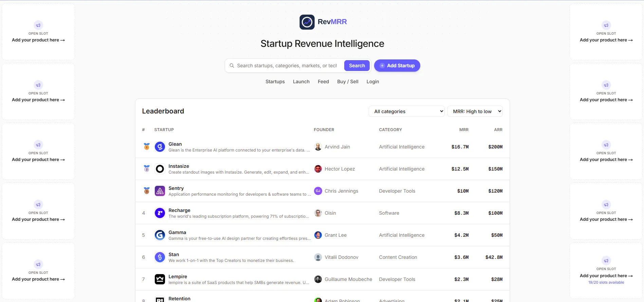Click the MRR column header
Screen dimensions: 644x302
(x=464, y=130)
